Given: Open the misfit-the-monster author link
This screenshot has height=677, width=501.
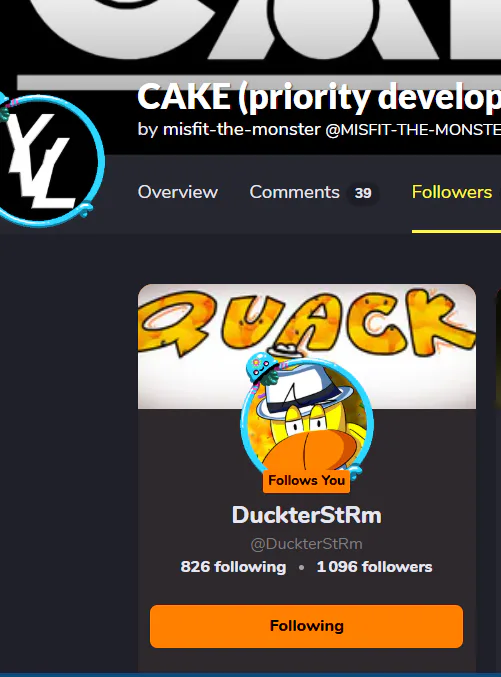Looking at the screenshot, I should point(241,130).
